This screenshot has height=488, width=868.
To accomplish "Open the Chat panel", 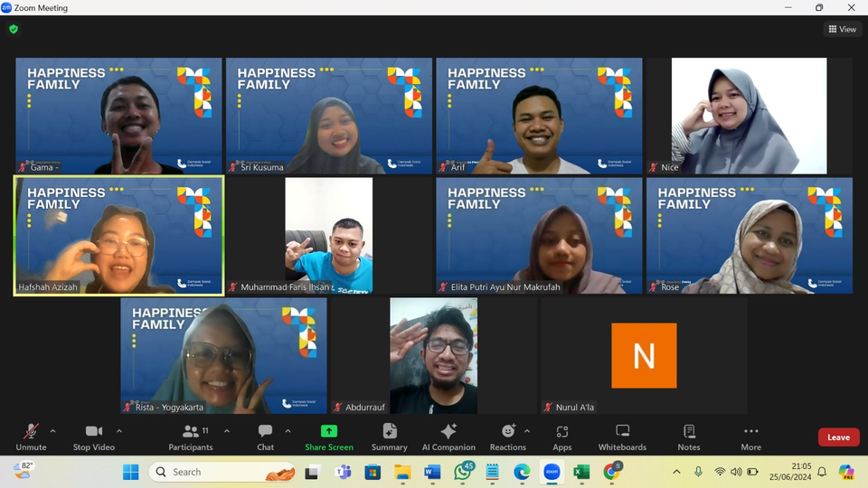I will [x=265, y=436].
